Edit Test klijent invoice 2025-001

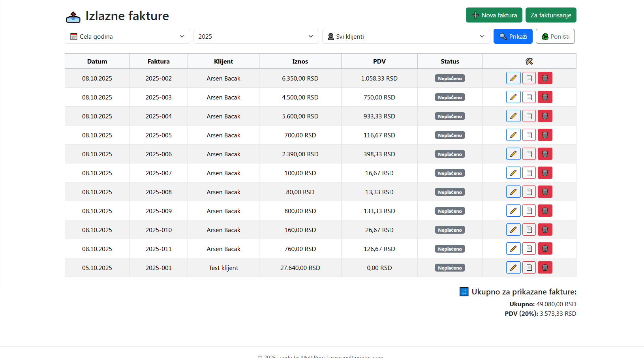(513, 268)
